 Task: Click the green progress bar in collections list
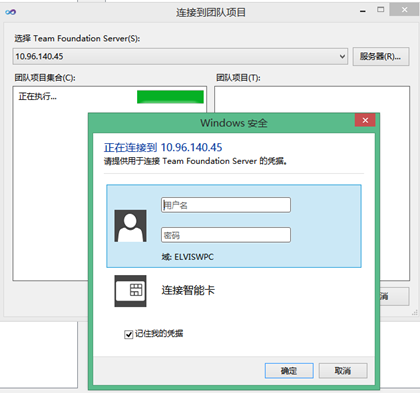[170, 97]
